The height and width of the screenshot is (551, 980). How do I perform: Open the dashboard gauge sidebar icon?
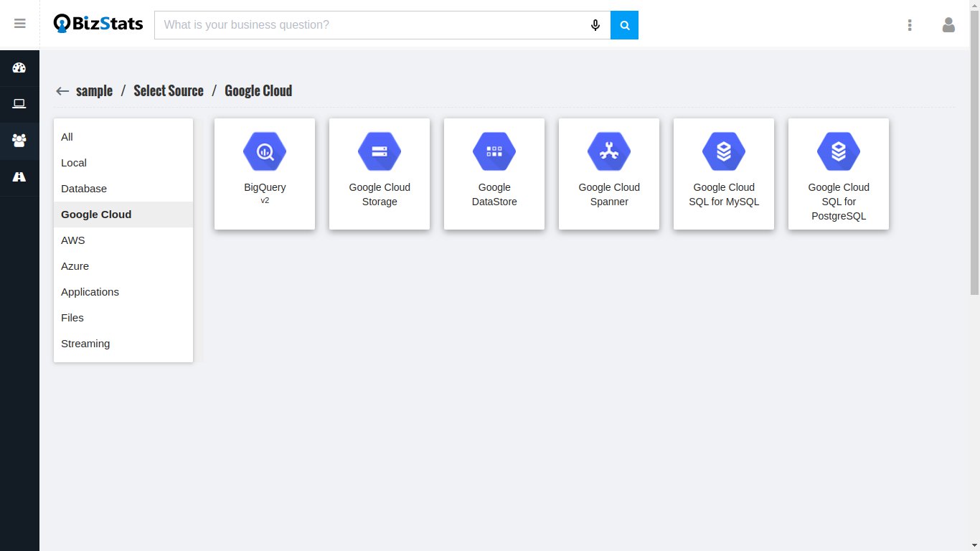pos(19,68)
